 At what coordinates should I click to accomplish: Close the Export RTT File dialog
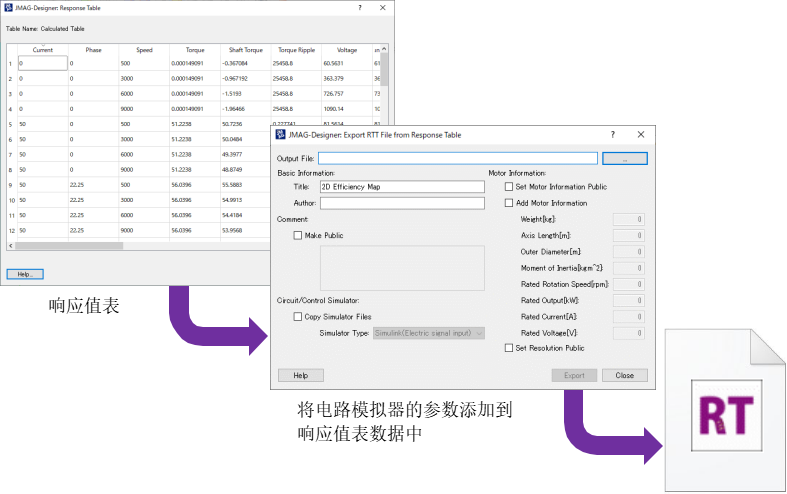[641, 134]
